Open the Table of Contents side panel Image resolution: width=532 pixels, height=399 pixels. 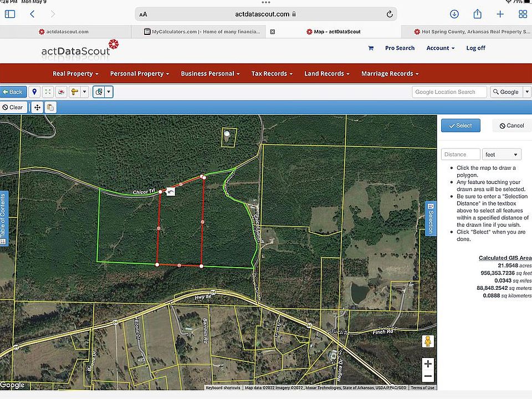point(3,218)
